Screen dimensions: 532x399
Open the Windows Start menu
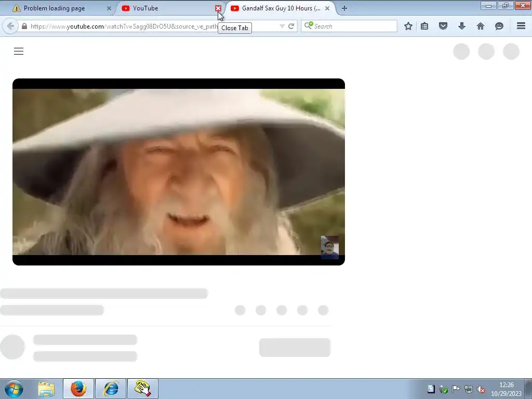point(14,389)
